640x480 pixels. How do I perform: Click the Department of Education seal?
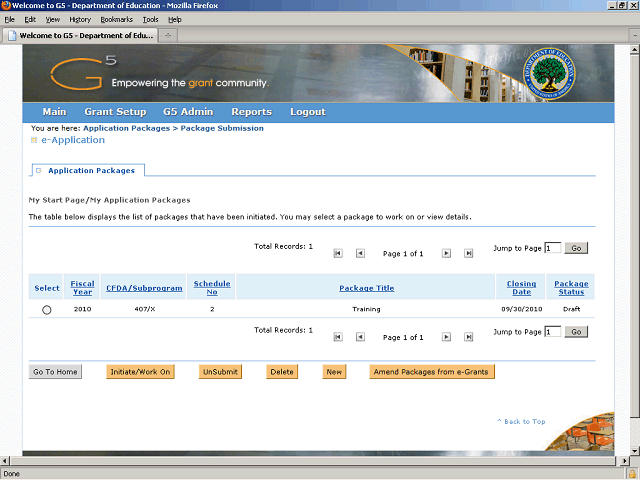[x=549, y=74]
